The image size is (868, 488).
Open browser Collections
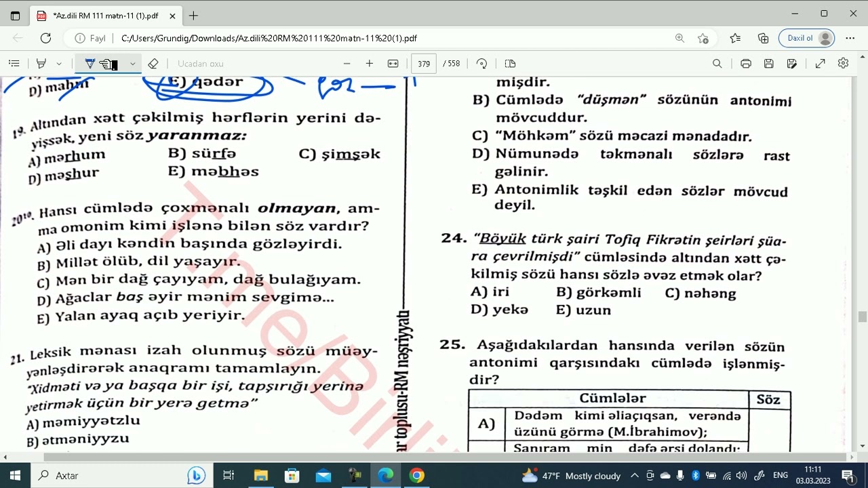click(x=764, y=39)
